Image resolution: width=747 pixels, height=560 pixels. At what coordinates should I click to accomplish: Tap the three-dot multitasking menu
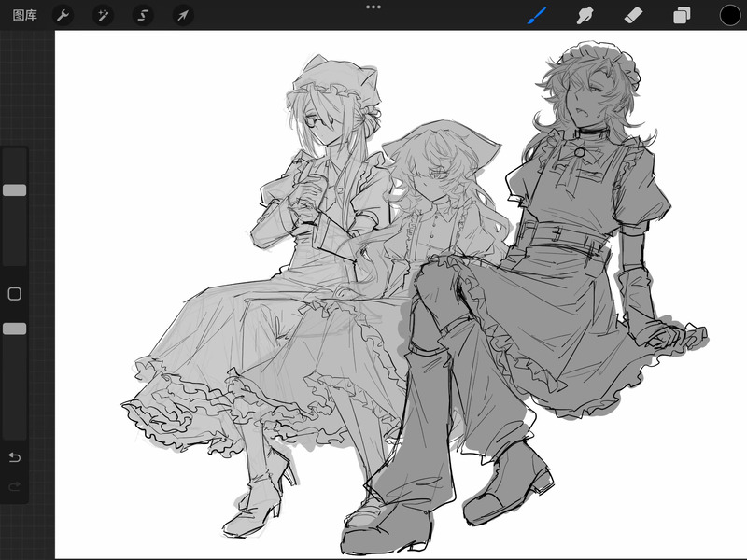[x=373, y=7]
